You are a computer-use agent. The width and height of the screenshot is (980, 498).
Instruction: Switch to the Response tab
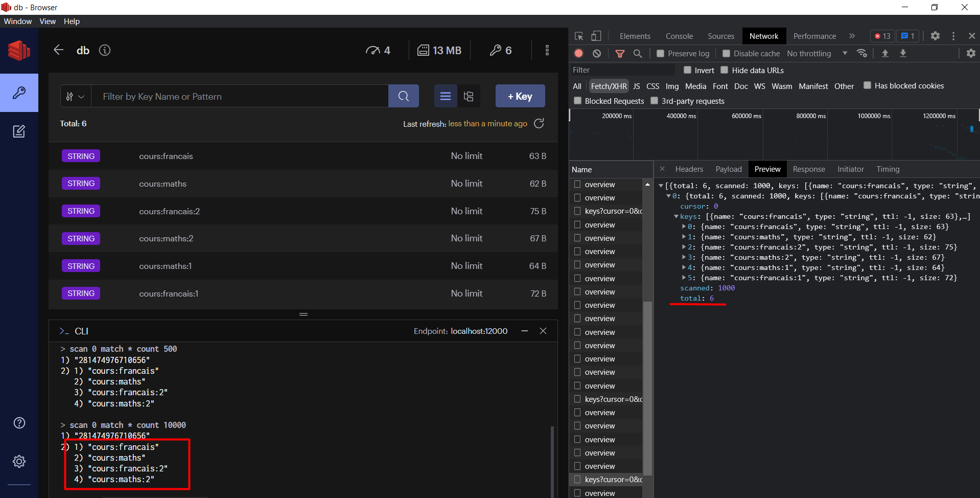click(809, 169)
